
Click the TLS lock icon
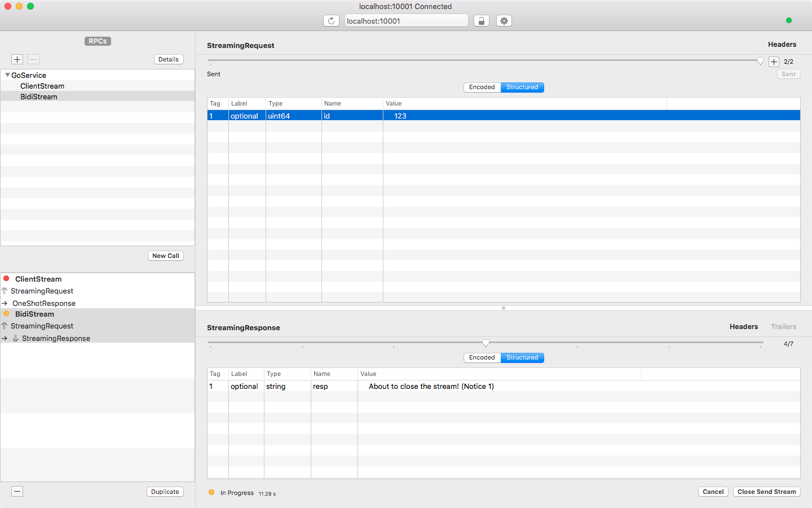click(481, 21)
